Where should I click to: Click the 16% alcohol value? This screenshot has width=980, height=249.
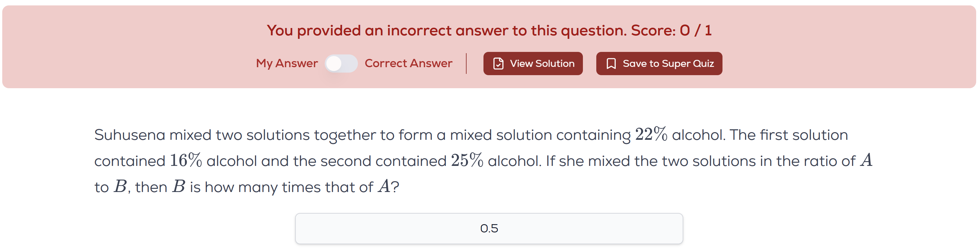pos(186,160)
